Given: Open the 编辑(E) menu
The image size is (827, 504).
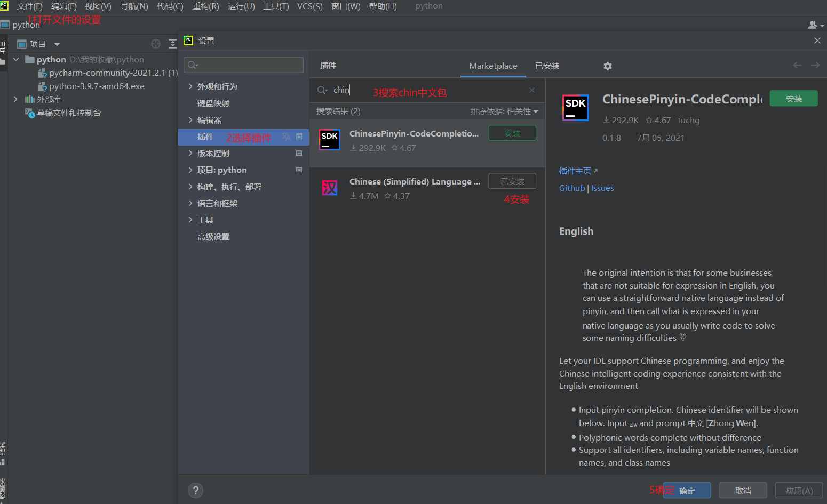Looking at the screenshot, I should point(63,6).
